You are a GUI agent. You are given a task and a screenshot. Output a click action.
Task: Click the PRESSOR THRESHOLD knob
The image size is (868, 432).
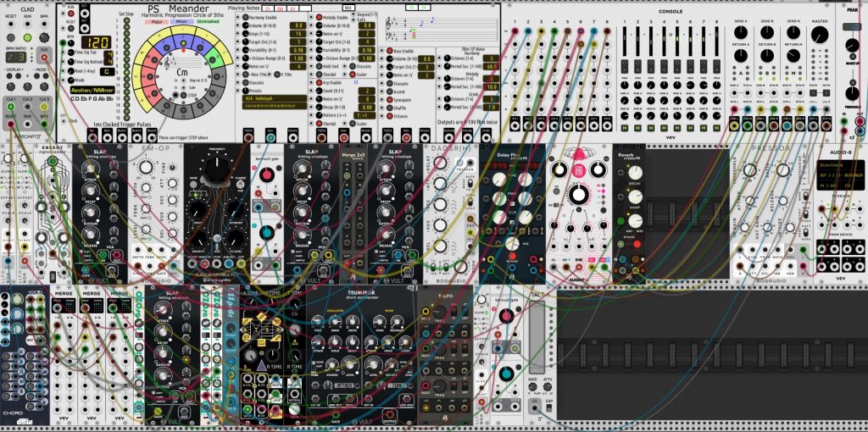click(x=749, y=169)
